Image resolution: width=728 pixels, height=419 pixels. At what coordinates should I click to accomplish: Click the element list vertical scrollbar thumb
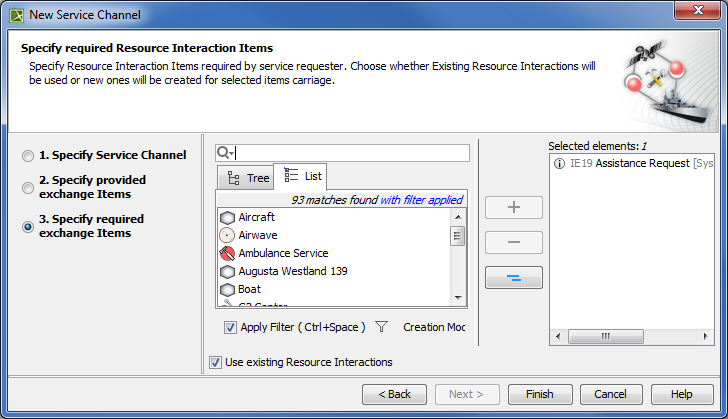(458, 236)
